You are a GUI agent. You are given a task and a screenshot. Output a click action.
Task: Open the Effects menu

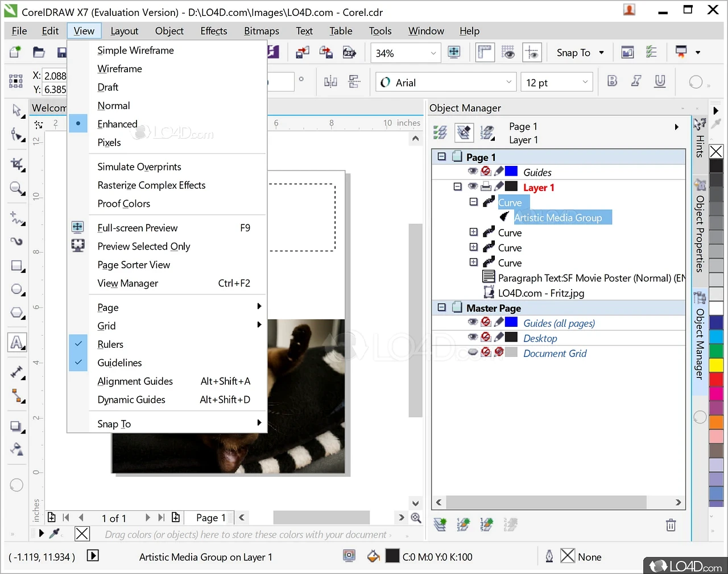214,31
